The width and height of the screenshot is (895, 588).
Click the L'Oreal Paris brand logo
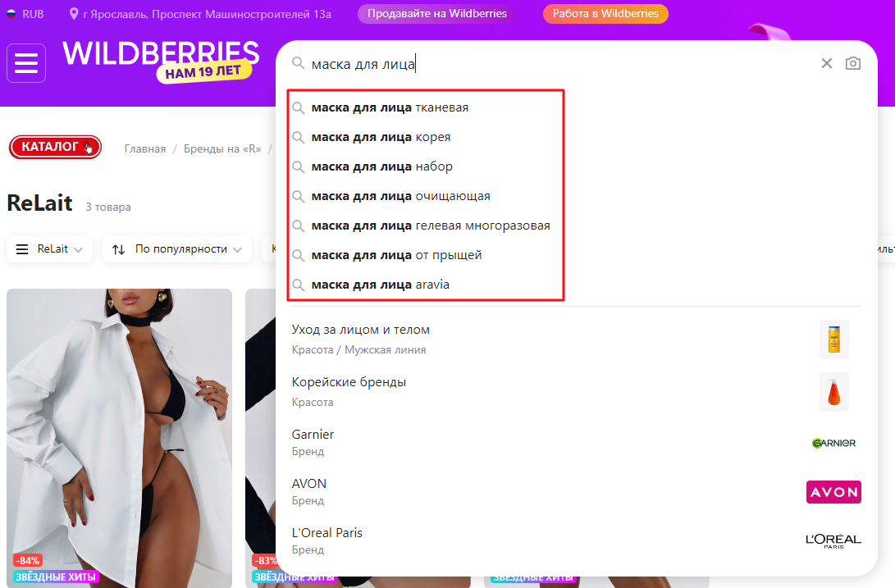click(833, 540)
